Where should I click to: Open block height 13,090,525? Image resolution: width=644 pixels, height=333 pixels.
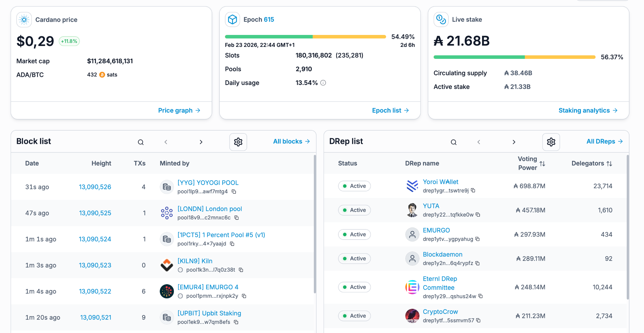pyautogui.click(x=95, y=213)
